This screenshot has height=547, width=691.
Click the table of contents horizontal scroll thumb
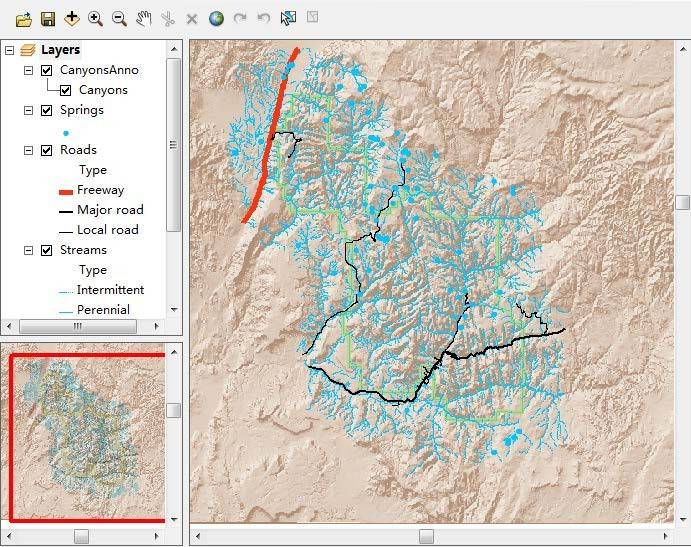[x=78, y=327]
